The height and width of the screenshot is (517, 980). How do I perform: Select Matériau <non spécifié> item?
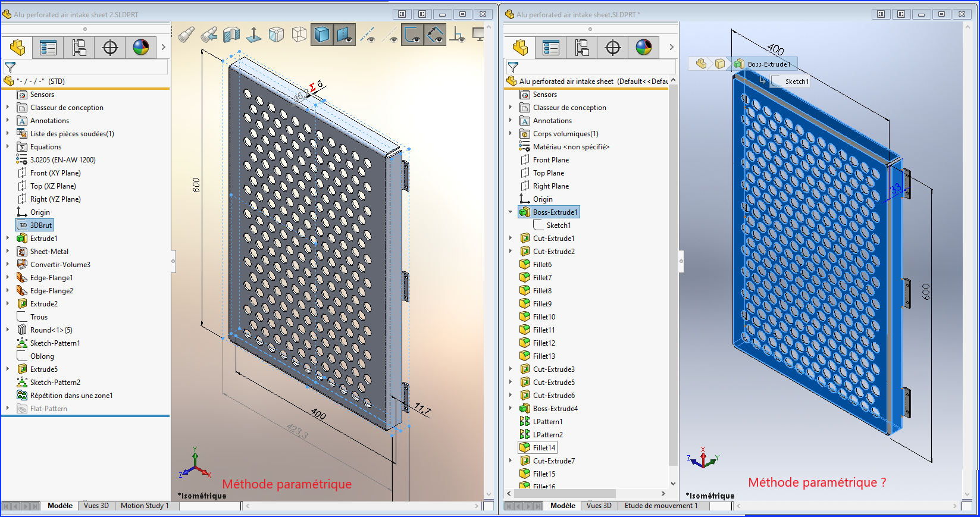[x=565, y=147]
